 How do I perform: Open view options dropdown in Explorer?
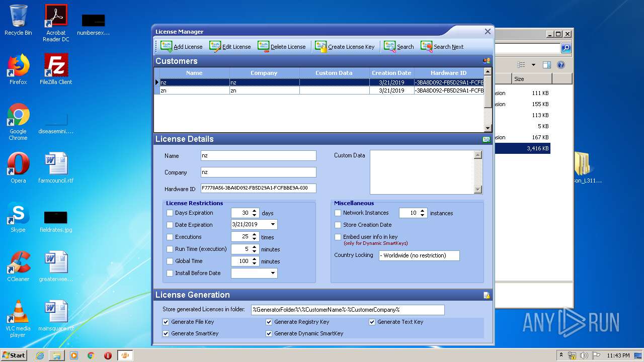pos(533,65)
